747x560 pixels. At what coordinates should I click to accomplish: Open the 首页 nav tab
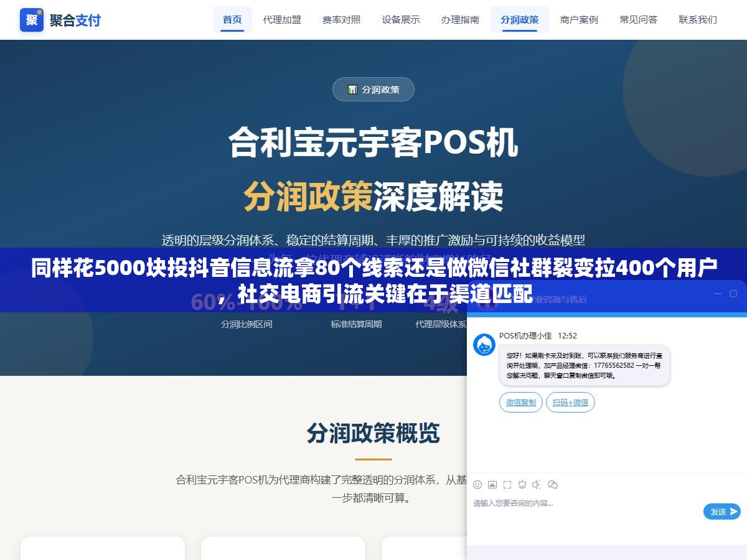coord(232,20)
